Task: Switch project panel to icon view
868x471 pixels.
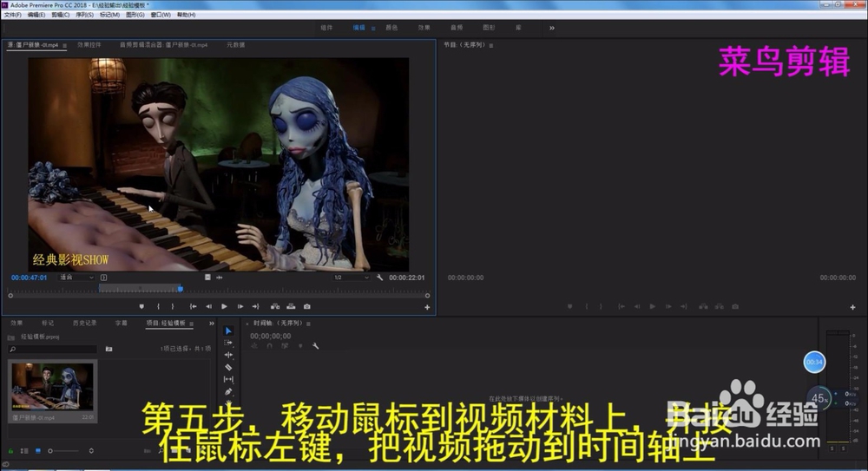Action: click(x=38, y=451)
